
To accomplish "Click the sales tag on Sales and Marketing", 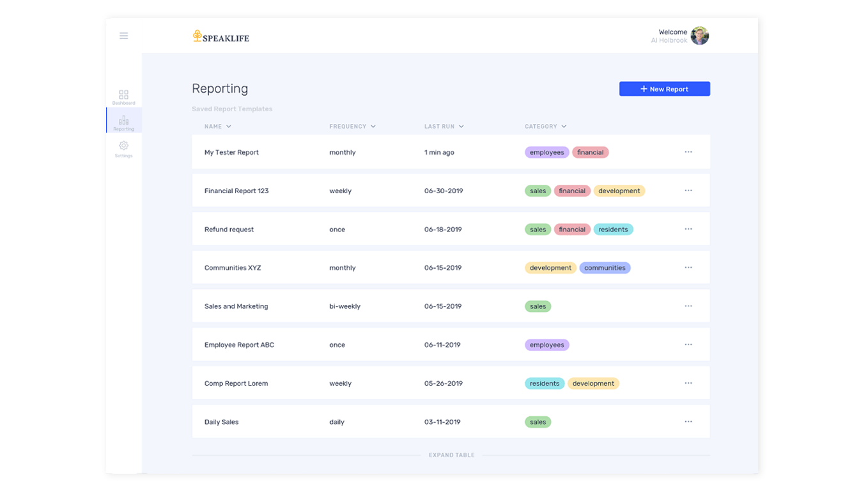I will (538, 306).
